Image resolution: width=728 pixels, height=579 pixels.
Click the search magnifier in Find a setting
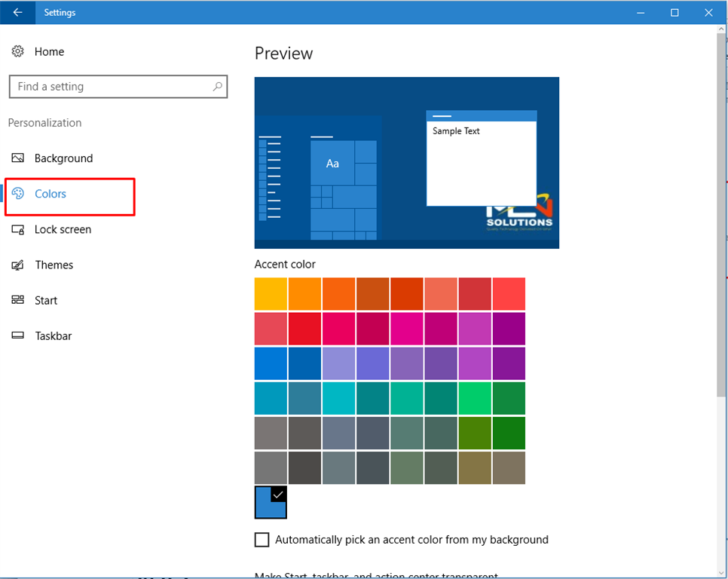(217, 87)
